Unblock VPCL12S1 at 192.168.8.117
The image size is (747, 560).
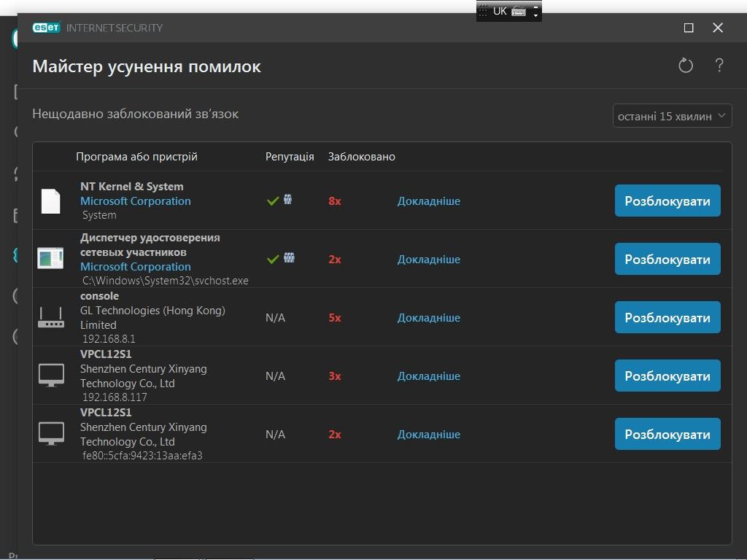(x=667, y=376)
